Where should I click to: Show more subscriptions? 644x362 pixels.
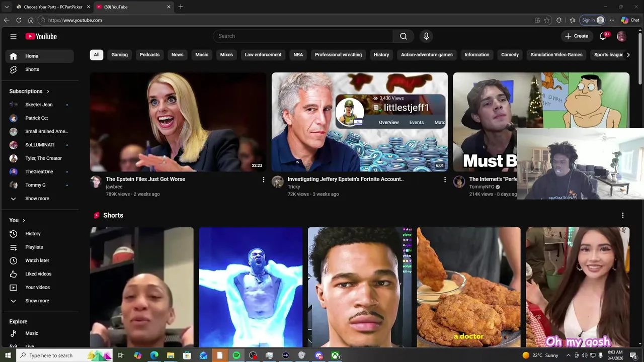(x=40, y=199)
